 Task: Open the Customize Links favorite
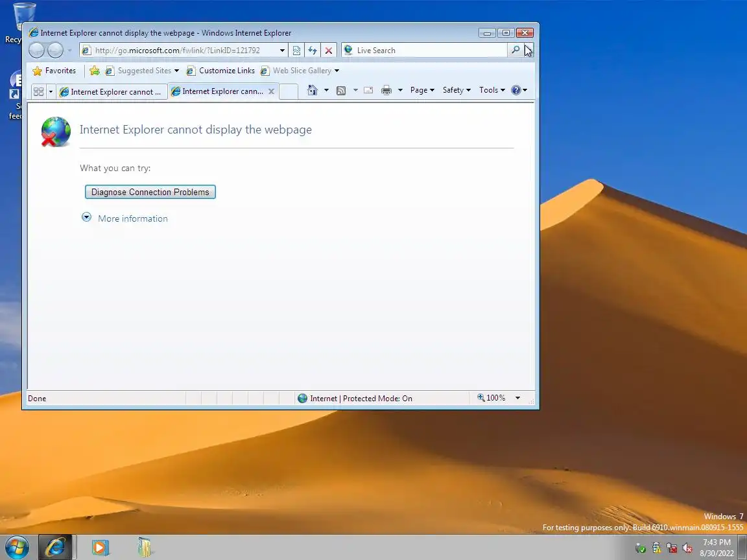(x=220, y=71)
